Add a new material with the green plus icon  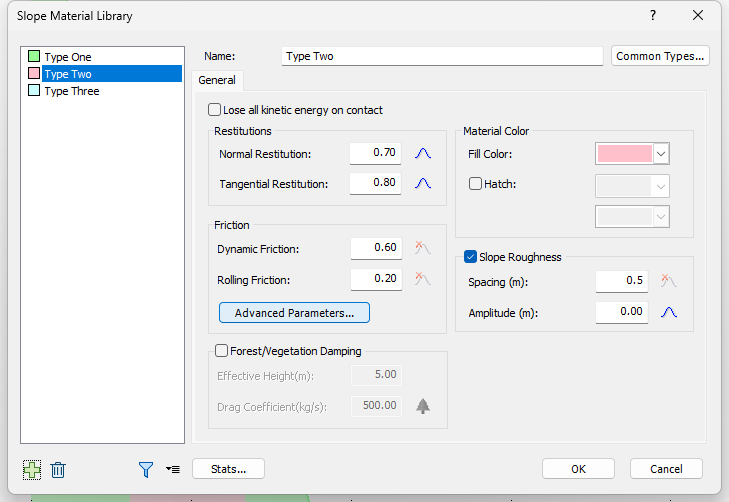32,469
